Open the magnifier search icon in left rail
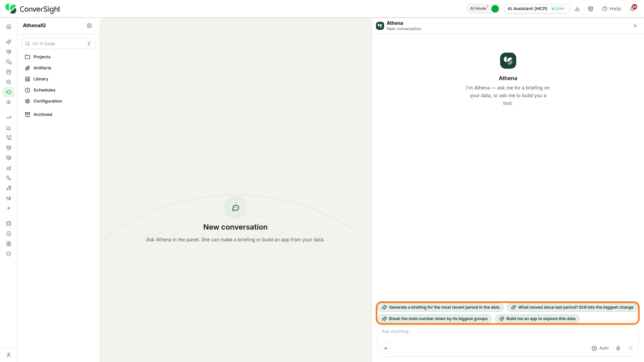 9,82
